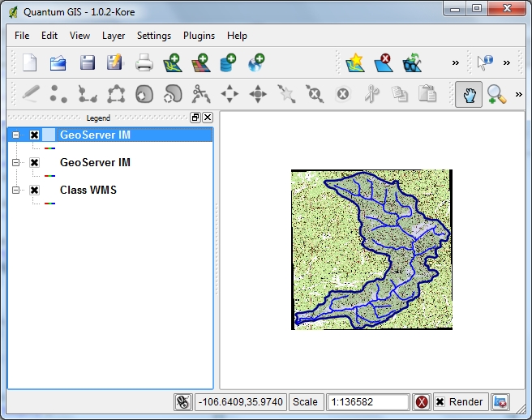
Task: Select the Capture Point tool
Action: 58,93
